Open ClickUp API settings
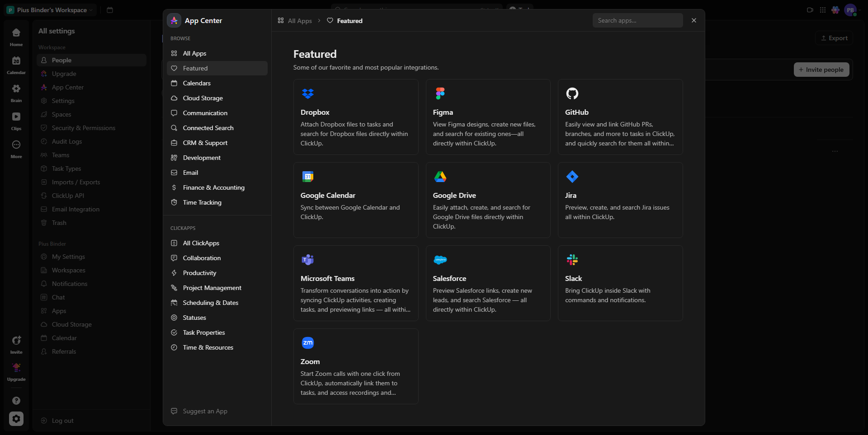The image size is (868, 435). click(x=92, y=196)
